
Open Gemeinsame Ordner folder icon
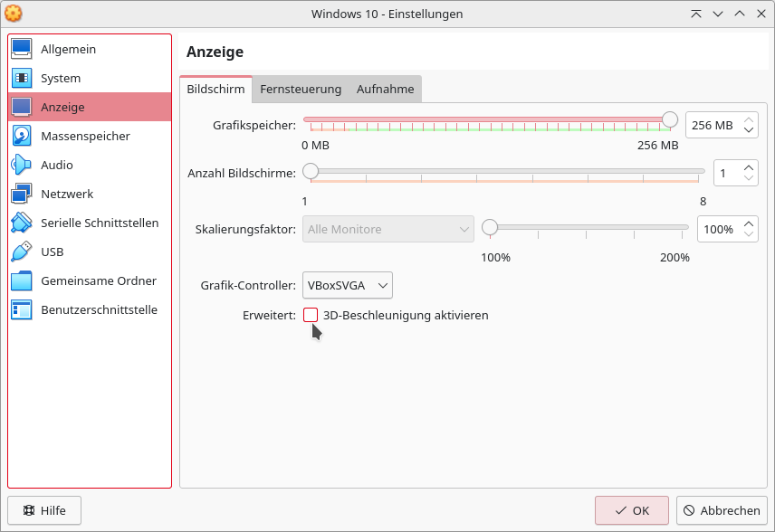click(x=21, y=280)
